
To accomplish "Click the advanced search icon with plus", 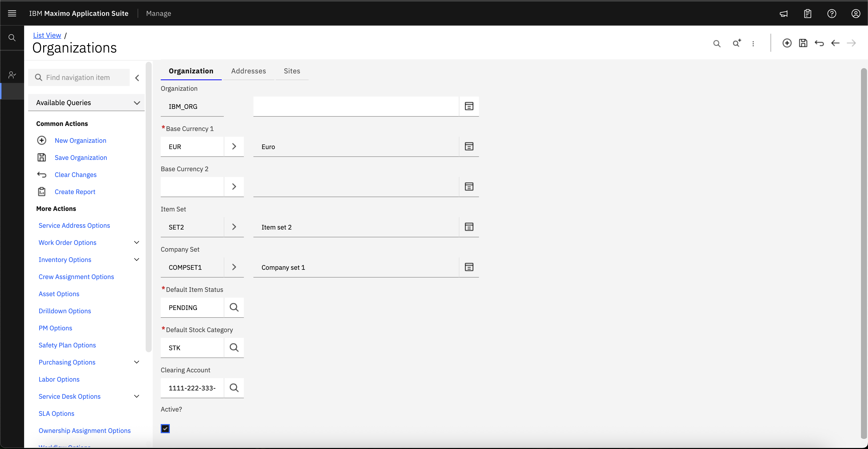I will [737, 43].
